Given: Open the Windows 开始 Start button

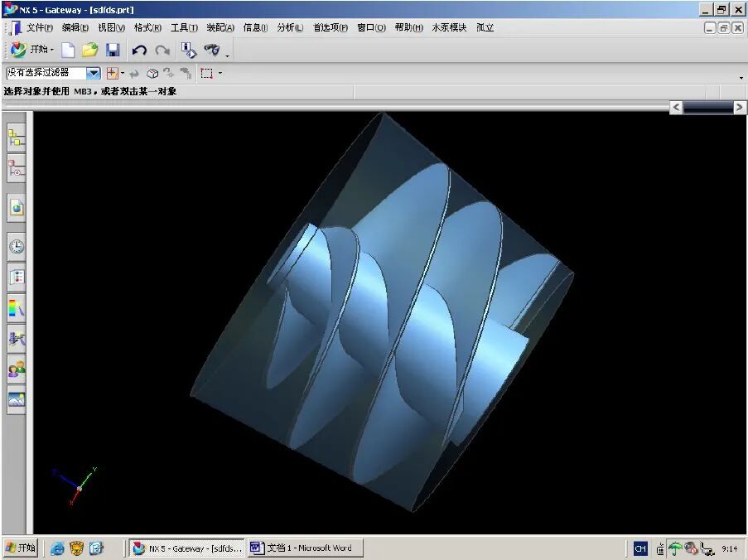Looking at the screenshot, I should point(21,548).
